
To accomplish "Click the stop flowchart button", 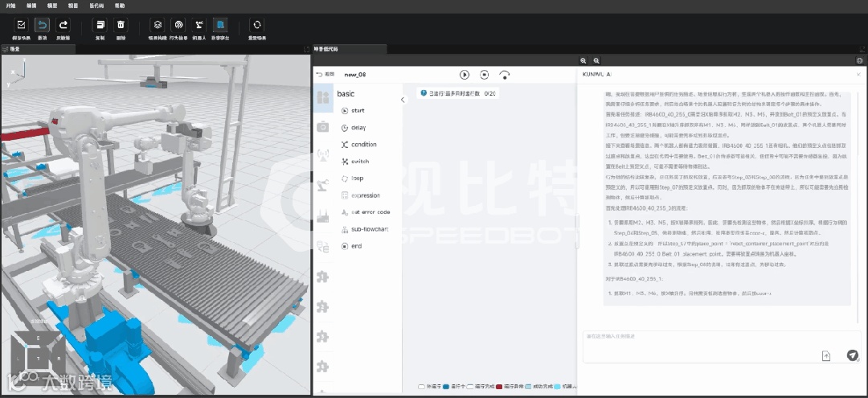I will pyautogui.click(x=485, y=74).
